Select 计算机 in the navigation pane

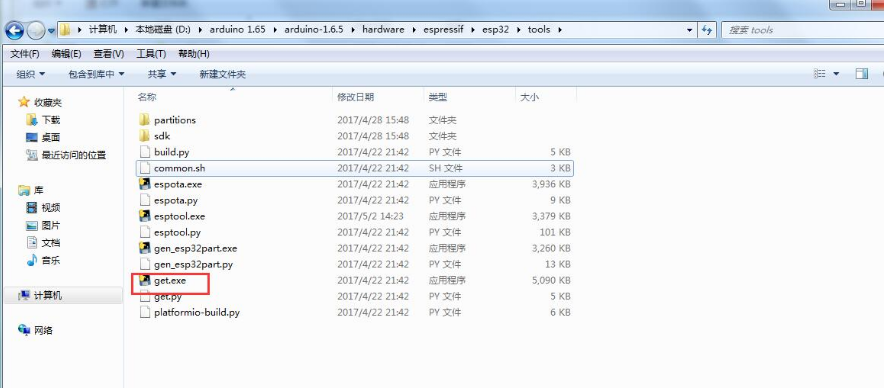point(47,295)
